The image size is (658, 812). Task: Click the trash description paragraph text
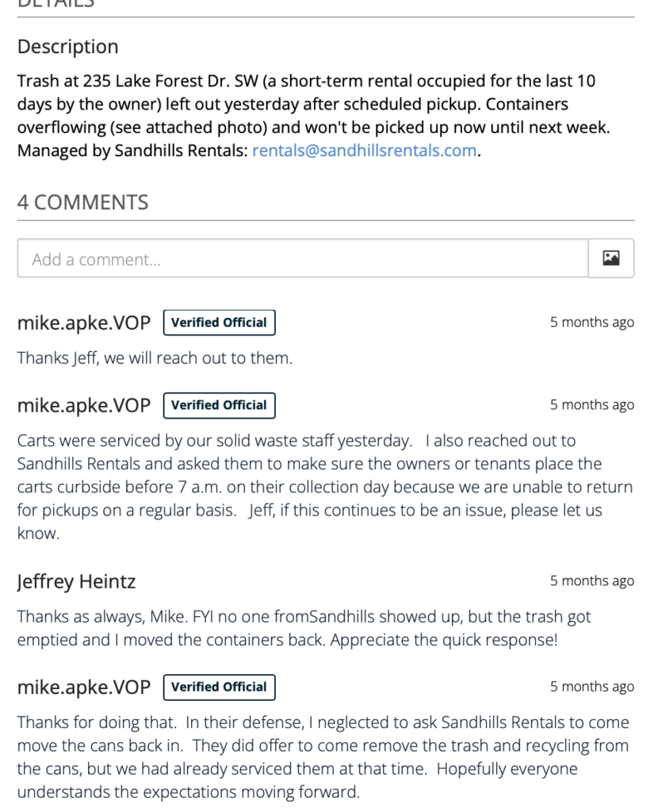point(314,116)
